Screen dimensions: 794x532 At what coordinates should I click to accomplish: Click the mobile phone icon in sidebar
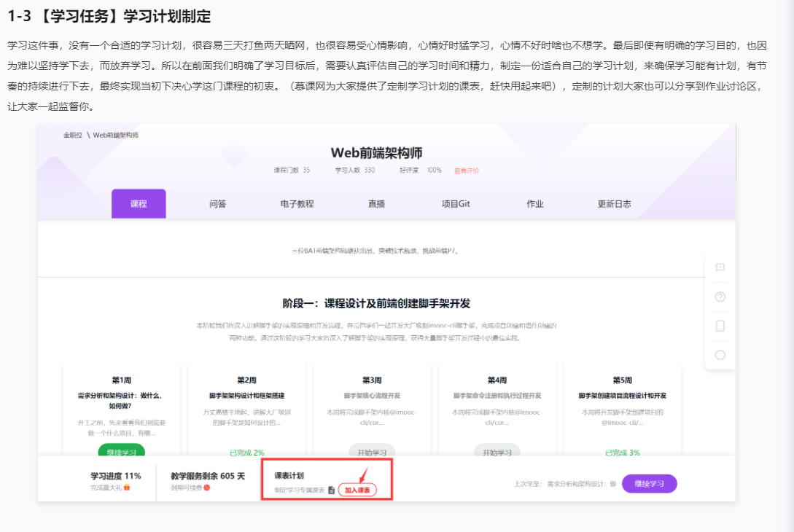[x=720, y=326]
